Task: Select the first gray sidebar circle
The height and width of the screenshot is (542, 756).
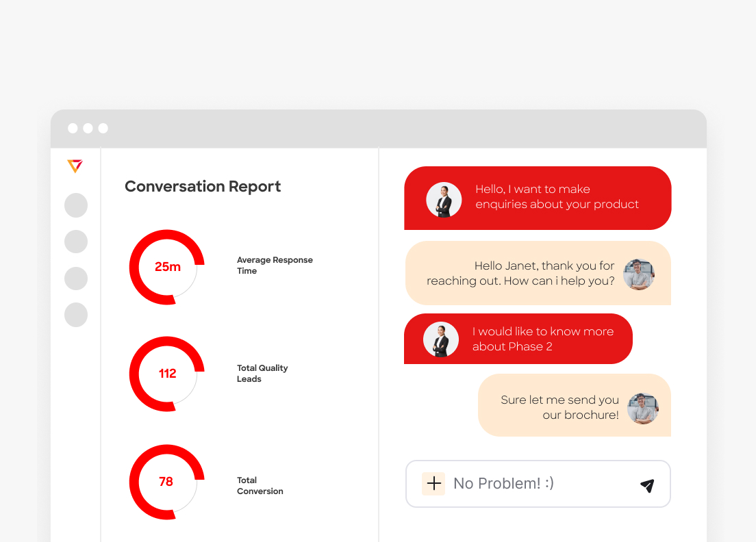Action: 76,205
